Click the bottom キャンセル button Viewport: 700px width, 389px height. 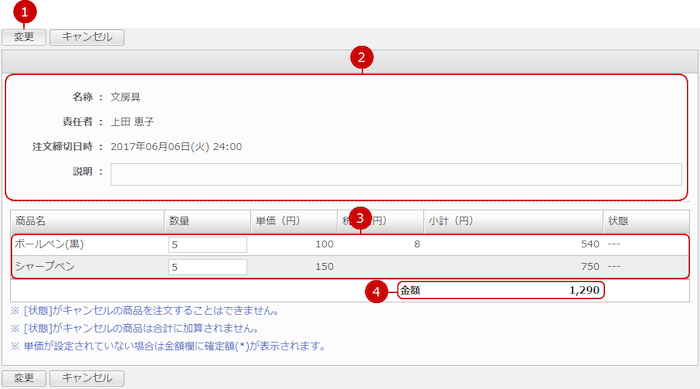pyautogui.click(x=87, y=378)
